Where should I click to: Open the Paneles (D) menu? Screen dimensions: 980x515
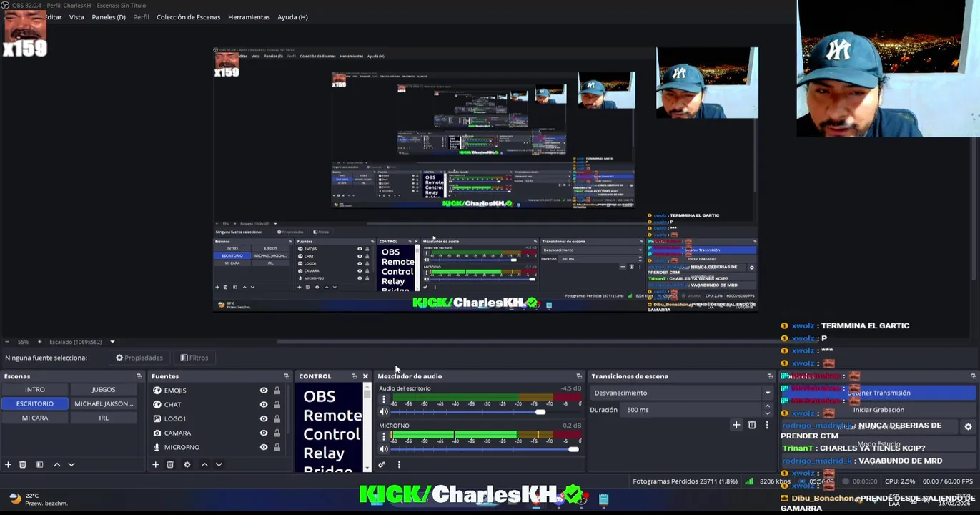(x=109, y=17)
